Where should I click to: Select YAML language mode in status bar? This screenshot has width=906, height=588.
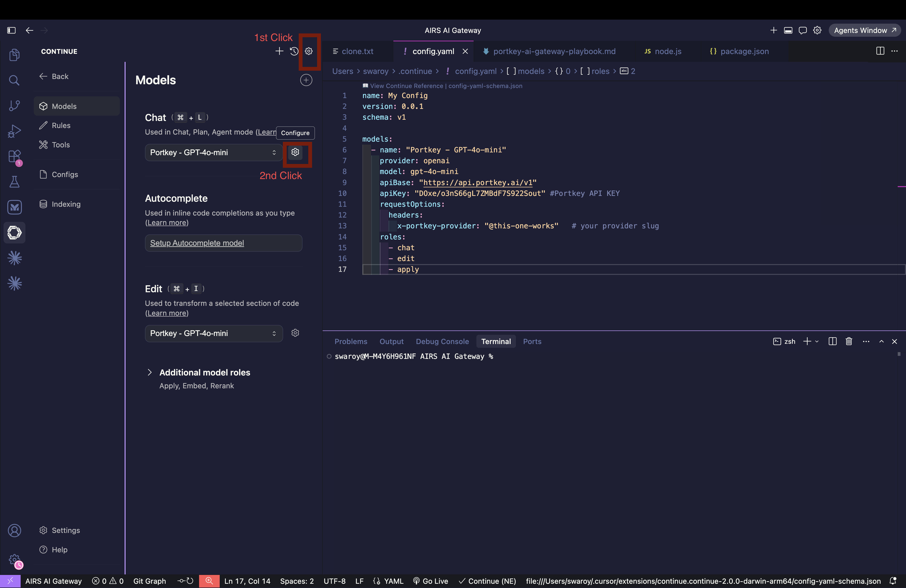393,581
